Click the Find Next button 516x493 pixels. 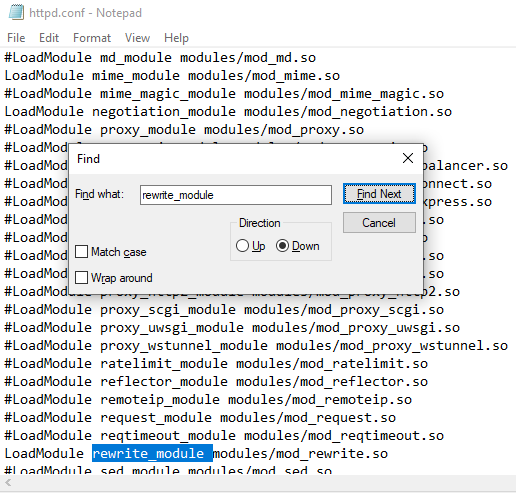(379, 194)
